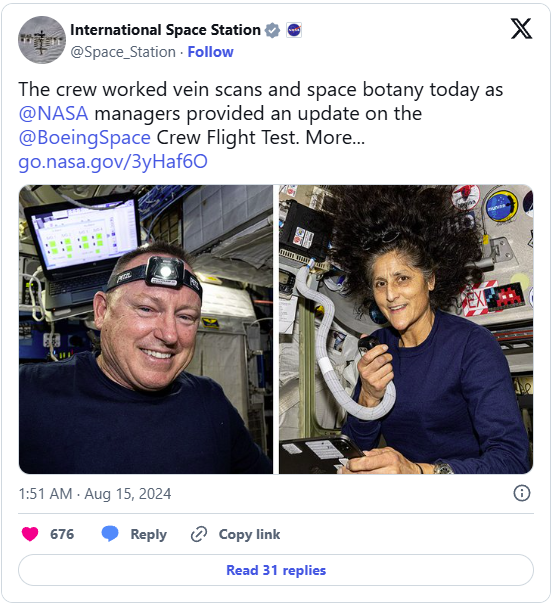Click the chain link copy icon
The width and height of the screenshot is (553, 605).
pos(199,534)
